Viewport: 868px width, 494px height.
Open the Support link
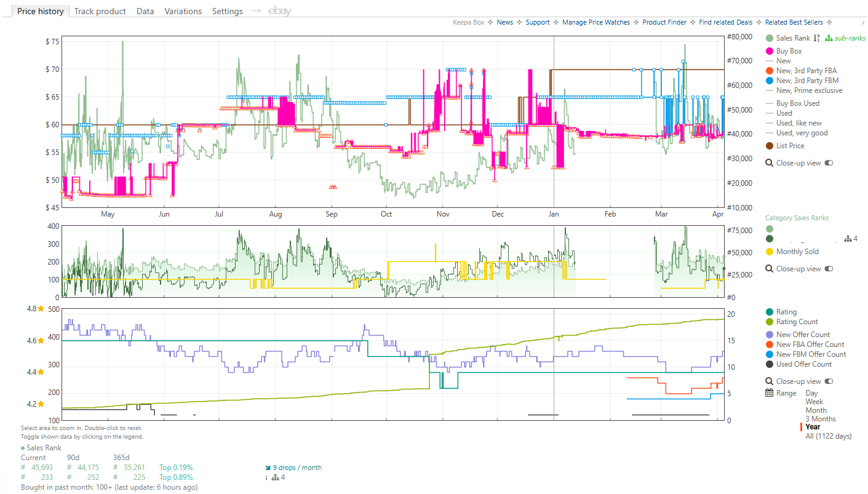[538, 22]
